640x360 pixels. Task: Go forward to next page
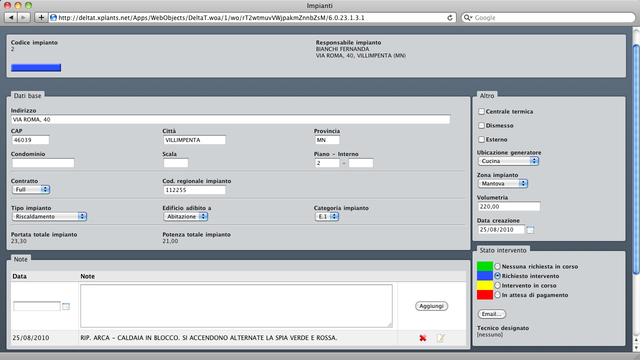[x=24, y=18]
